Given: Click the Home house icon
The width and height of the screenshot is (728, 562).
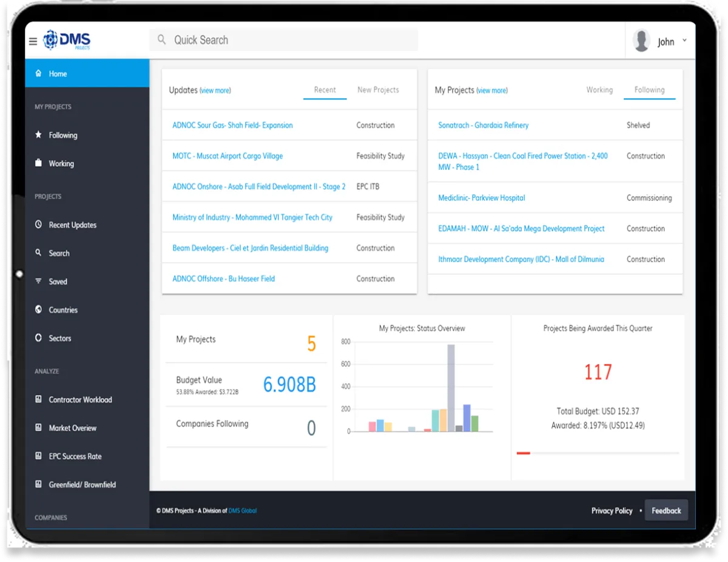Looking at the screenshot, I should point(39,73).
